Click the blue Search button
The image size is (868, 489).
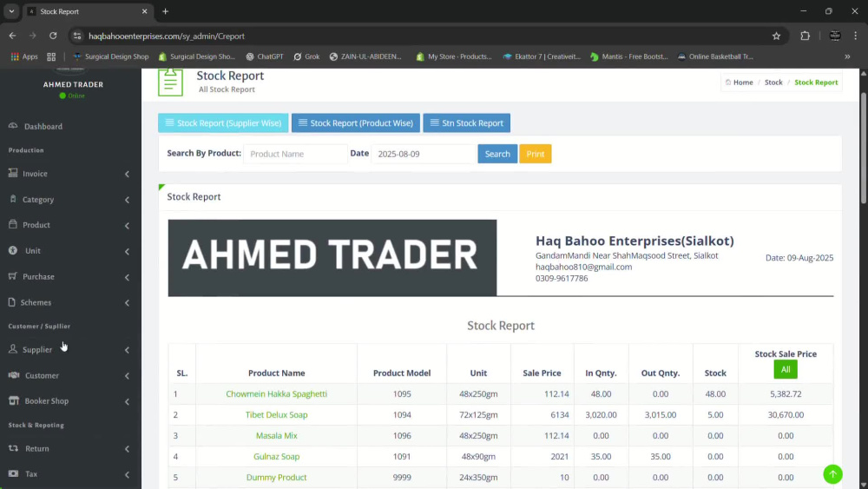(497, 154)
